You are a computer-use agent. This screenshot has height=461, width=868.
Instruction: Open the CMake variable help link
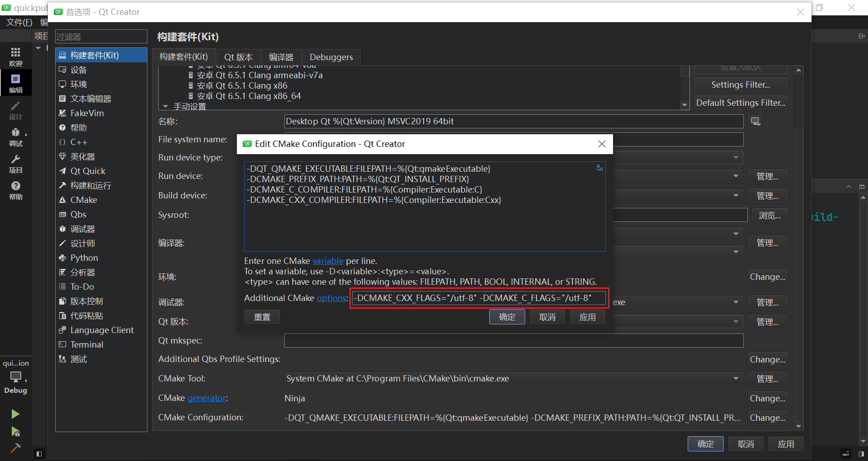[x=328, y=261]
